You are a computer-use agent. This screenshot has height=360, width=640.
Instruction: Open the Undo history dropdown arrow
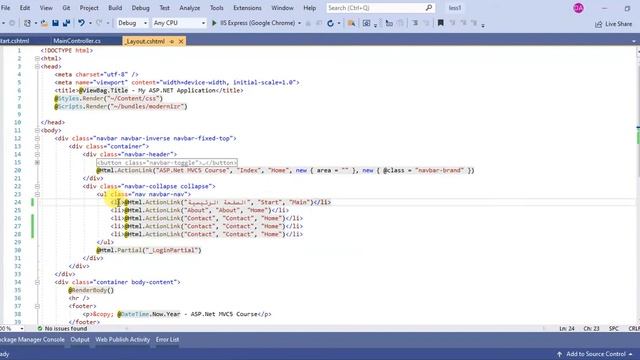(x=90, y=23)
